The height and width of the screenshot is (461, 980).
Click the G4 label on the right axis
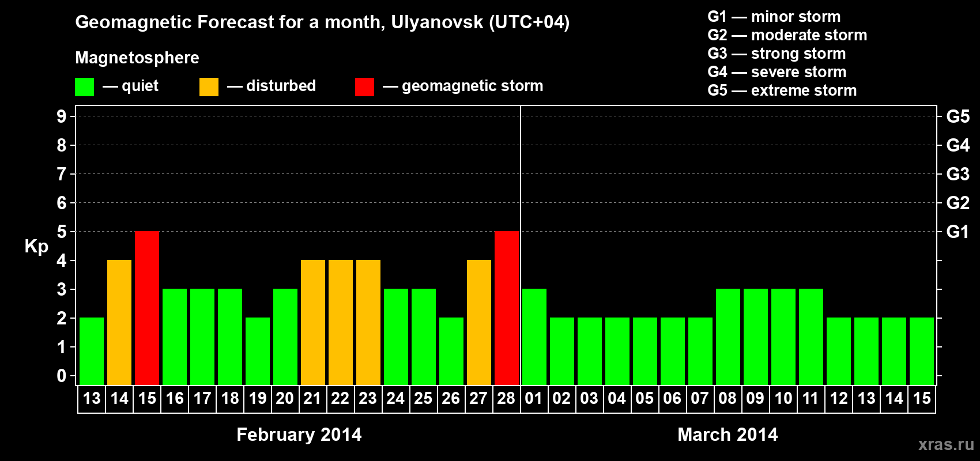tap(958, 145)
